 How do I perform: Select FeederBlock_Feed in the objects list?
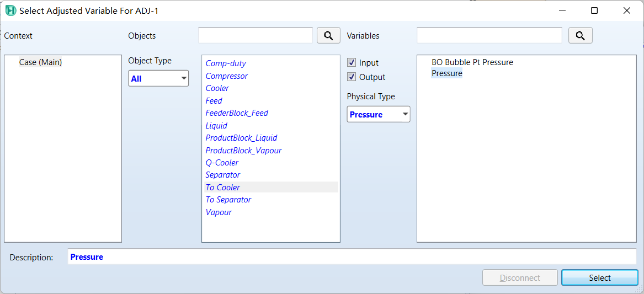click(237, 113)
